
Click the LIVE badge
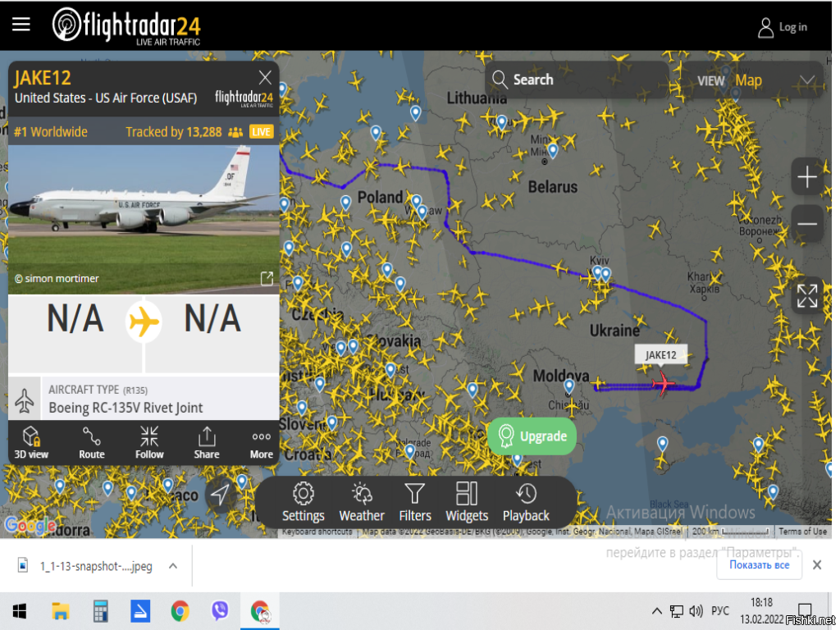[x=261, y=132]
